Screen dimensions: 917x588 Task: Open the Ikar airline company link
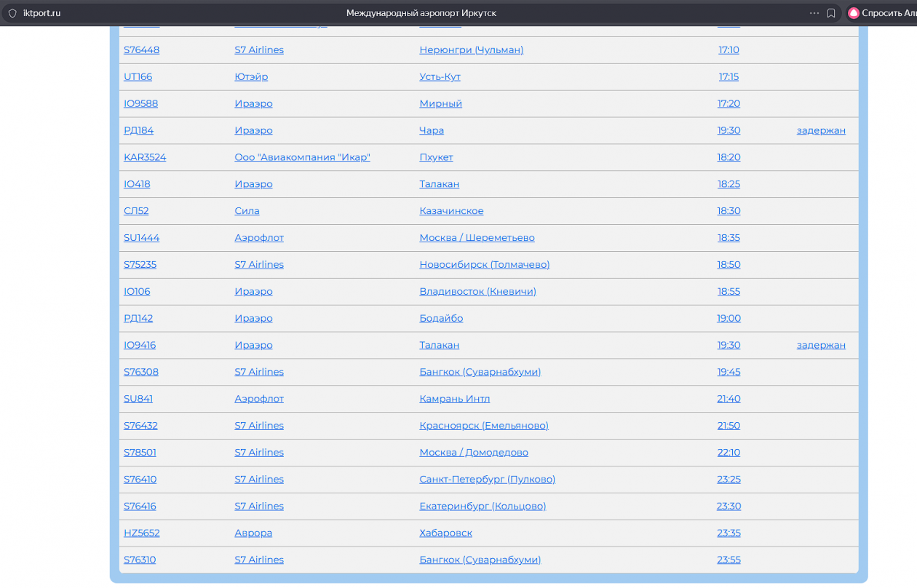pos(302,157)
